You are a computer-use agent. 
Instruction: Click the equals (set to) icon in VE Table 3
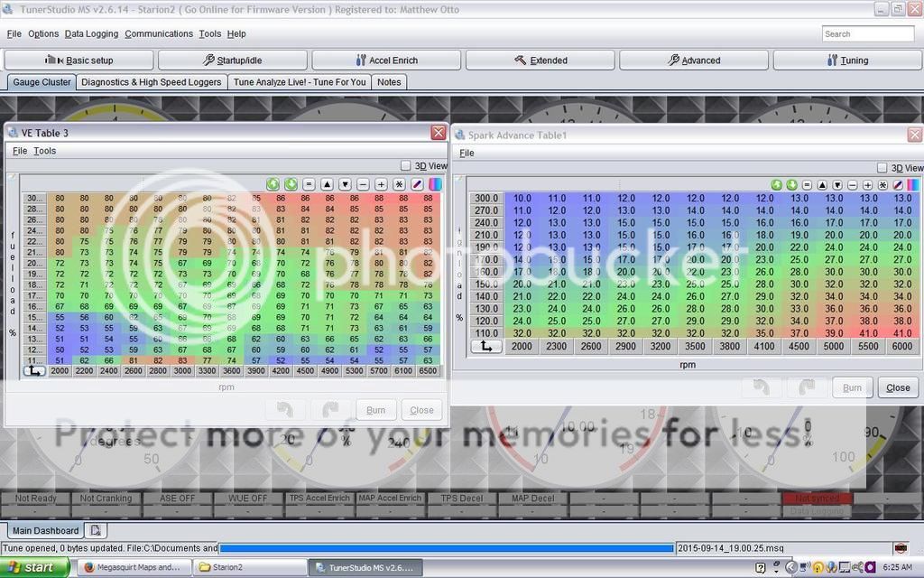(x=309, y=184)
